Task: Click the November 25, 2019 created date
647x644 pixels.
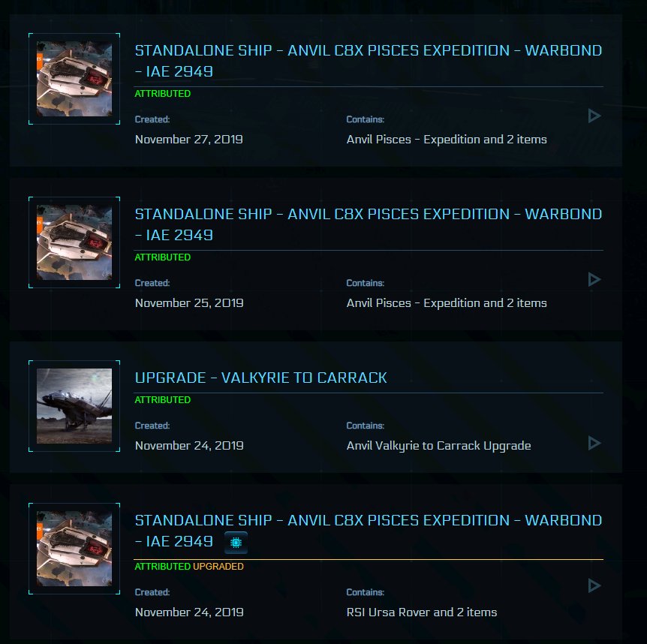Action: tap(189, 303)
